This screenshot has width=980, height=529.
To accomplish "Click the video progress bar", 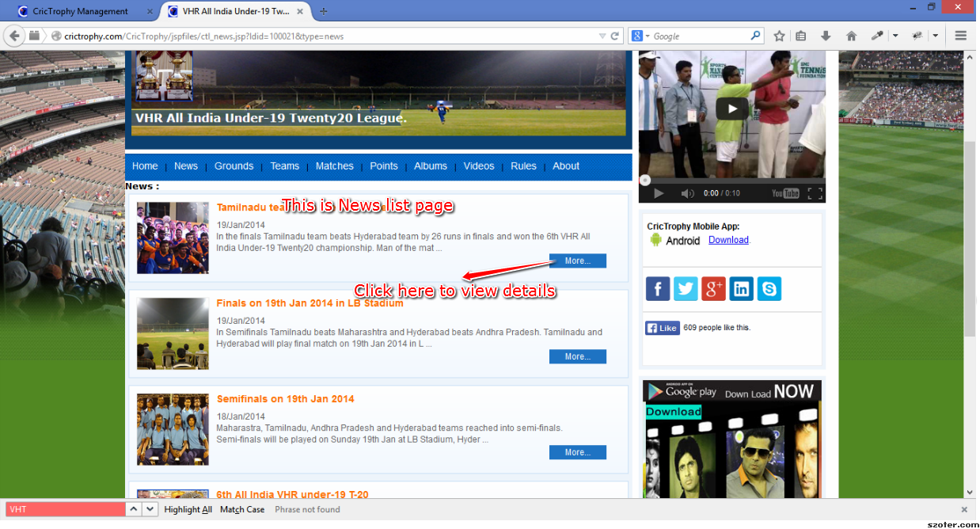I will [732, 181].
